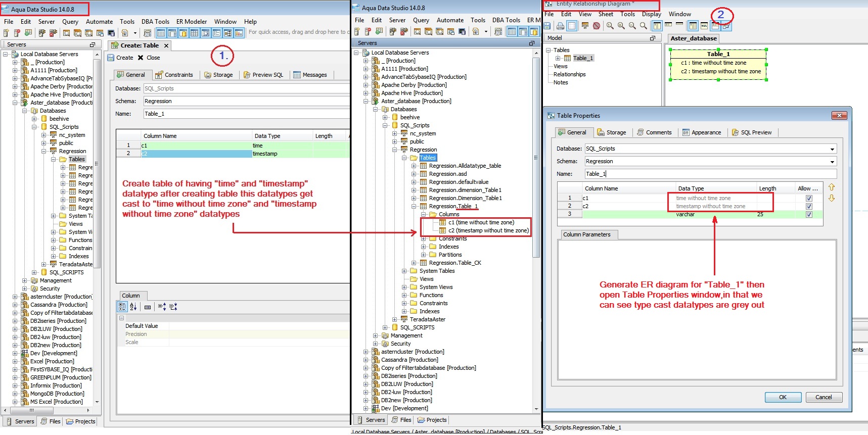Screen dimensions: 868x435
Task: Open the Projects tab at bottom of middle window
Action: point(433,420)
